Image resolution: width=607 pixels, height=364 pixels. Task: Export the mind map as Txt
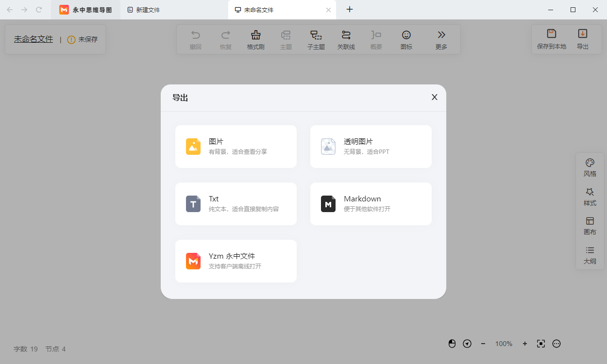coord(236,204)
